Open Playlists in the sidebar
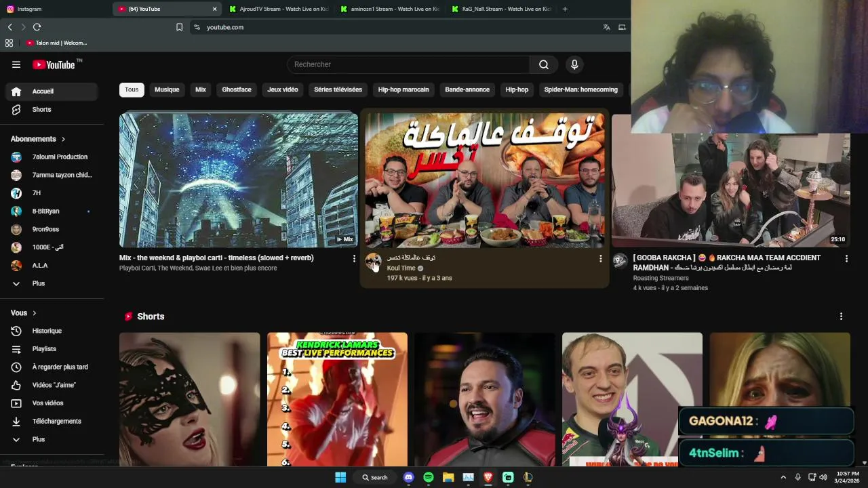The width and height of the screenshot is (868, 488). pos(52,349)
